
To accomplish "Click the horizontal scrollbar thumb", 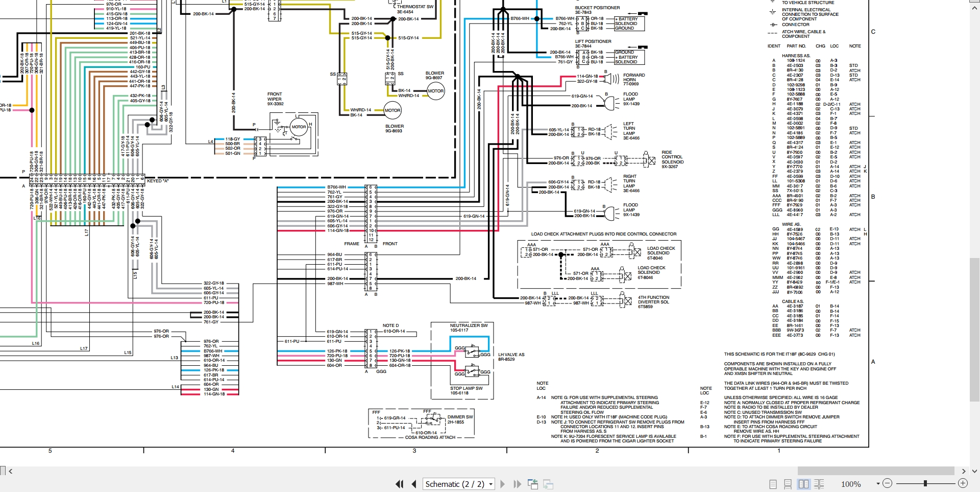I will pos(876,471).
